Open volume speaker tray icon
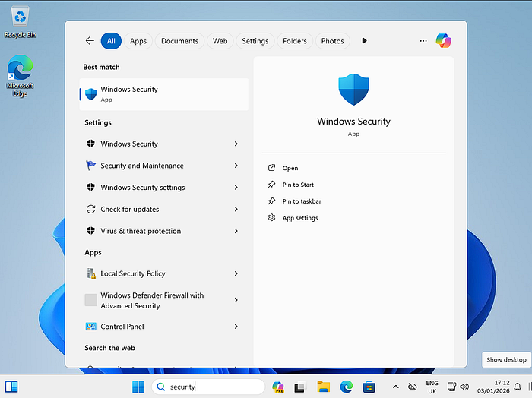Screen dimensions: 532x398 point(464,387)
